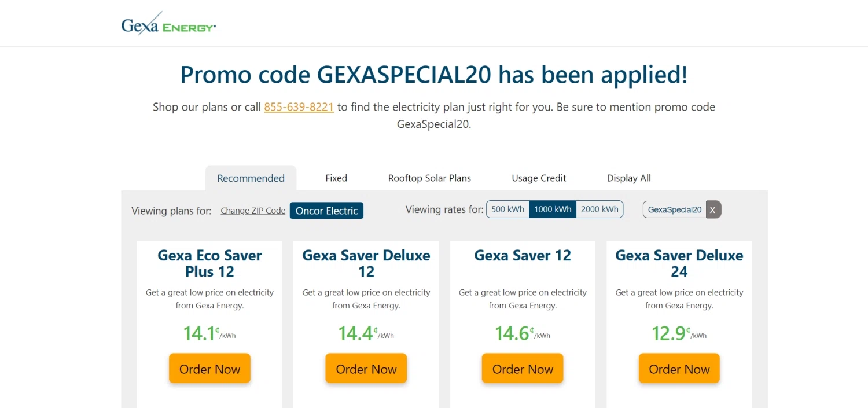Click the 14.1¢ per kWh price
868x408 pixels.
[x=209, y=333]
